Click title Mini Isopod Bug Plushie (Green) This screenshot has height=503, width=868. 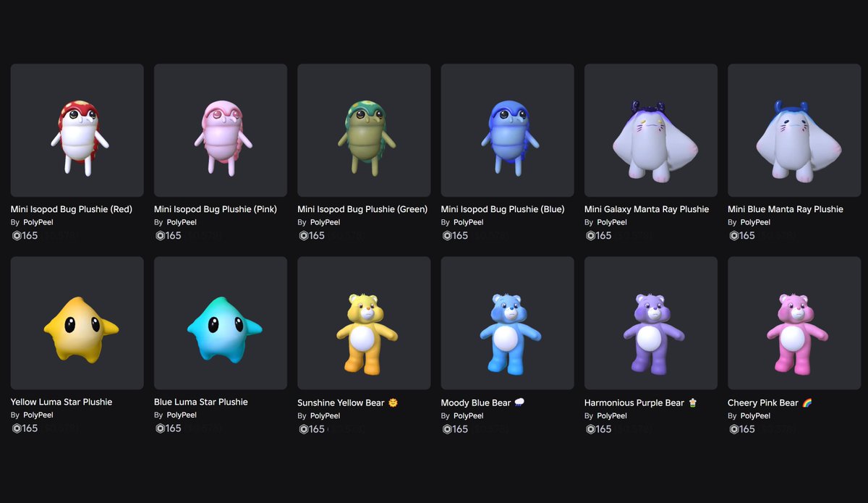[x=362, y=209]
